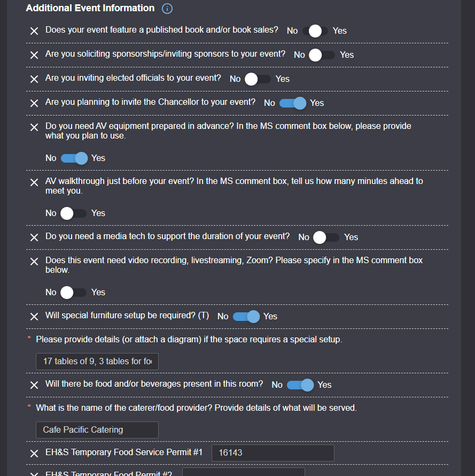Click the special setup details text field
The width and height of the screenshot is (475, 476).
coord(97,362)
